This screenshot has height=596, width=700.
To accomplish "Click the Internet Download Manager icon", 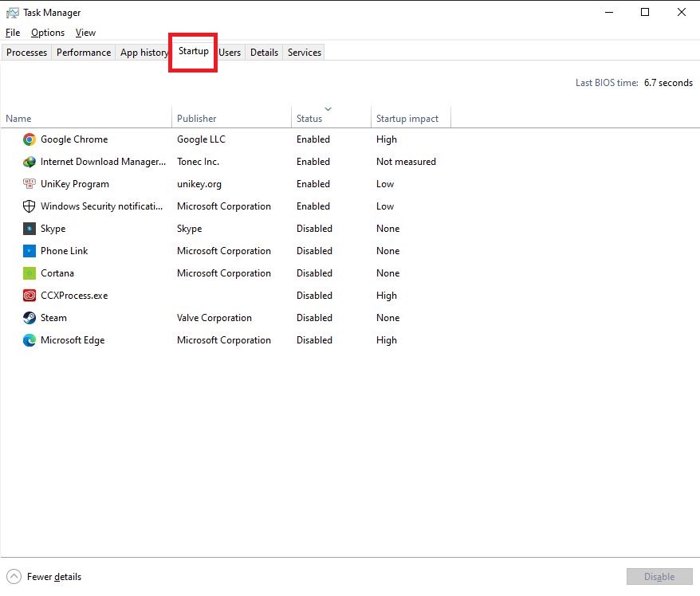I will click(x=29, y=162).
